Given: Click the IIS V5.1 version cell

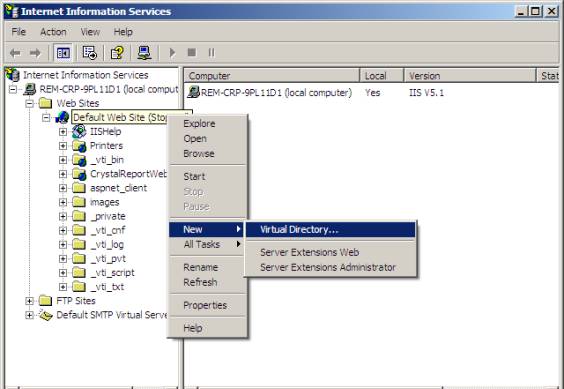Looking at the screenshot, I should pyautogui.click(x=426, y=93).
